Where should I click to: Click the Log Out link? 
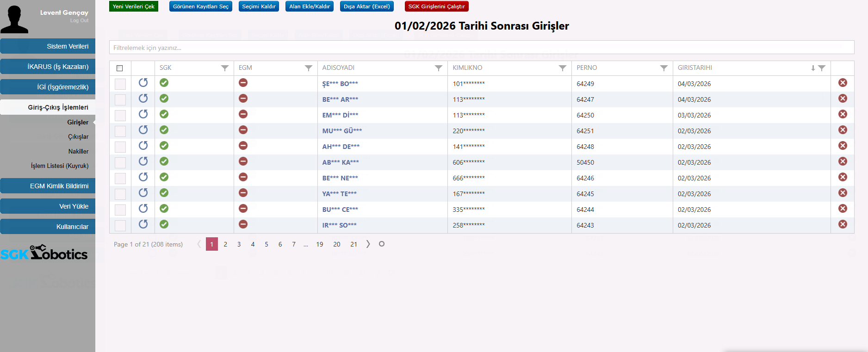point(79,21)
